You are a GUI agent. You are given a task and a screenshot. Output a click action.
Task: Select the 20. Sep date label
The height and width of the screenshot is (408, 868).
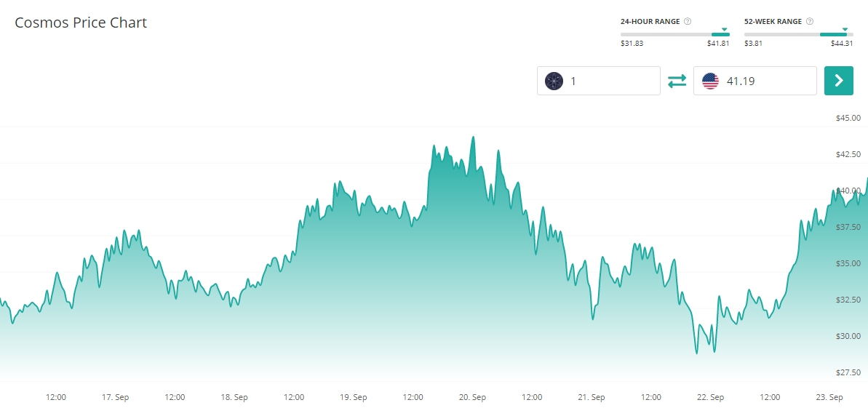point(472,397)
